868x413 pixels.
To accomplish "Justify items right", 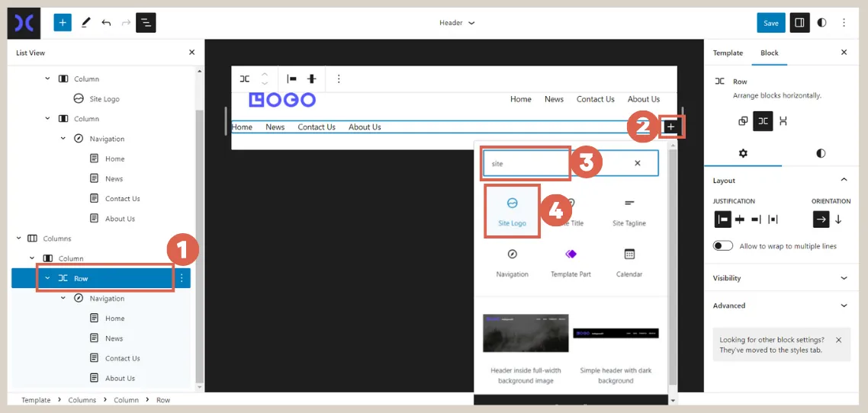I will pyautogui.click(x=756, y=219).
